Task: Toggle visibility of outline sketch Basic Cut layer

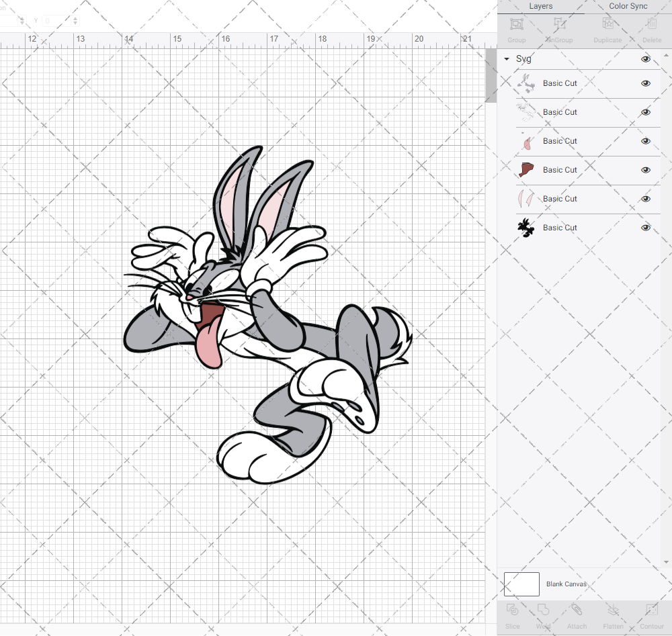Action: click(x=645, y=112)
